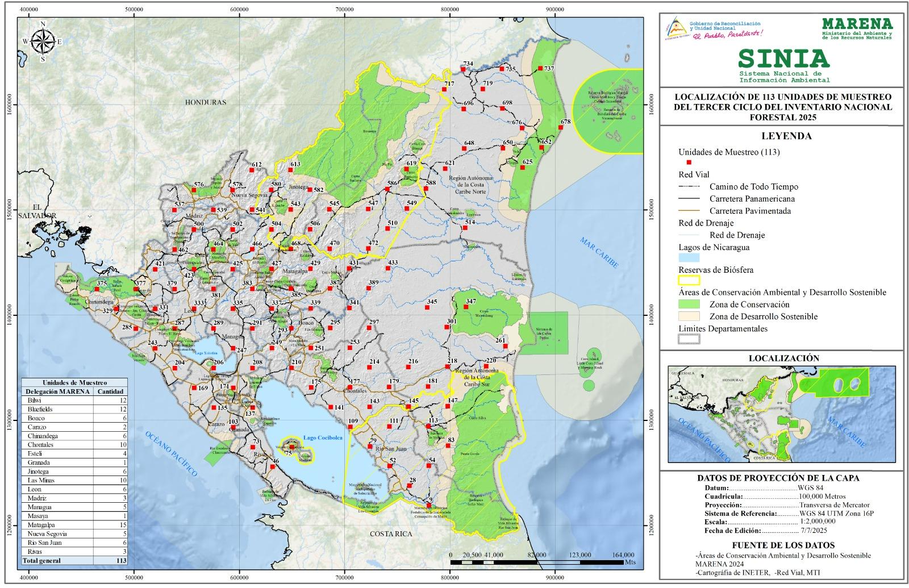This screenshot has width=909, height=588.
Task: Click the Límites Departamentales legend box
Action: [689, 339]
